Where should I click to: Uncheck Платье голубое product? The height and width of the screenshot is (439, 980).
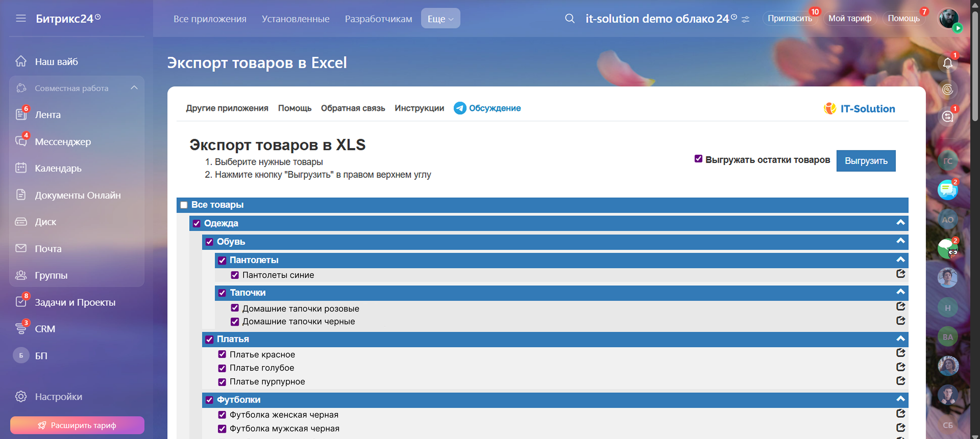click(222, 368)
